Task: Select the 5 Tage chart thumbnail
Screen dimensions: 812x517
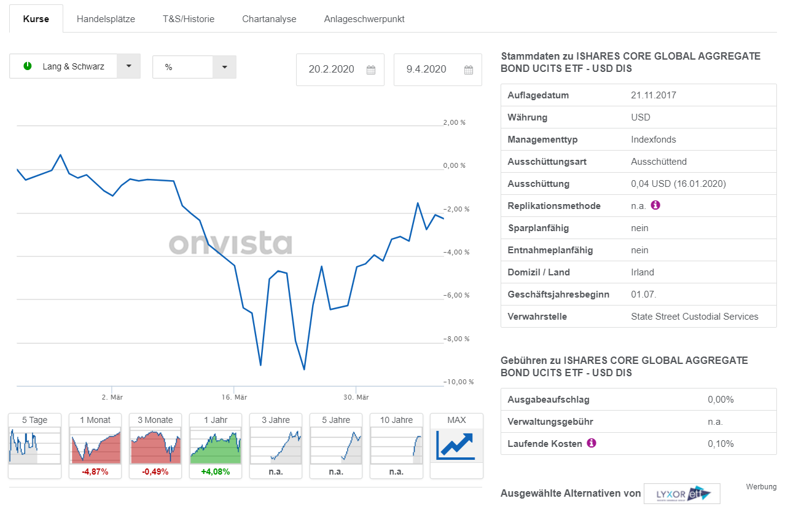Action: coord(34,445)
